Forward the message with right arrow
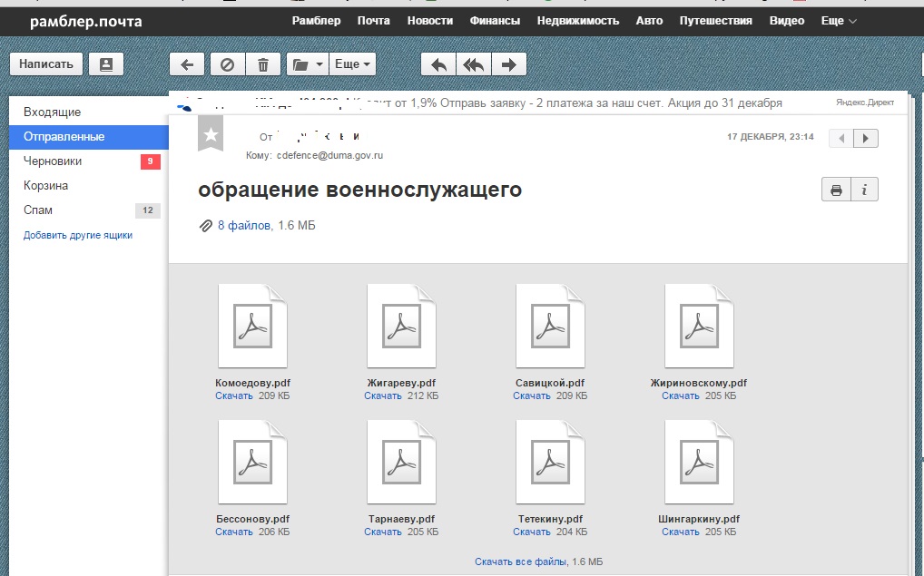 [508, 64]
